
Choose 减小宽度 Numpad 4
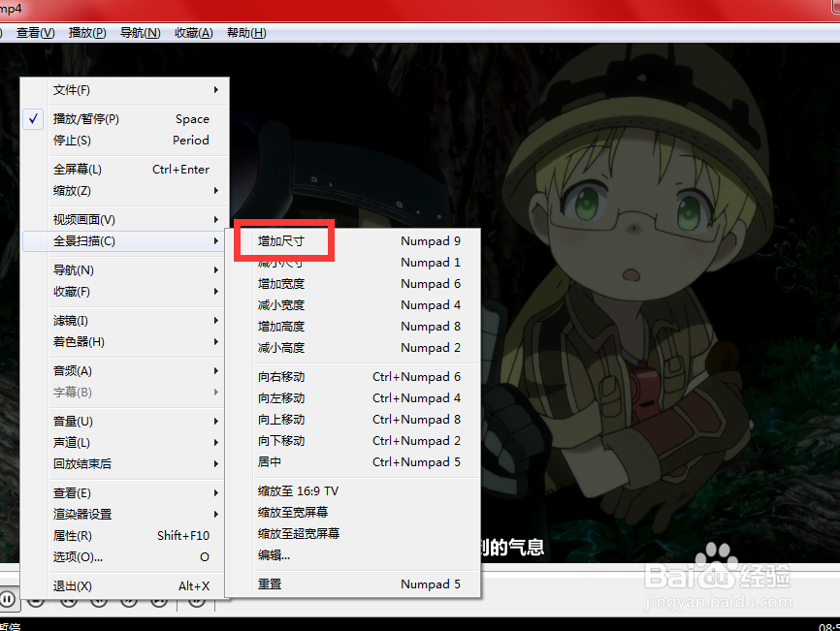point(352,305)
